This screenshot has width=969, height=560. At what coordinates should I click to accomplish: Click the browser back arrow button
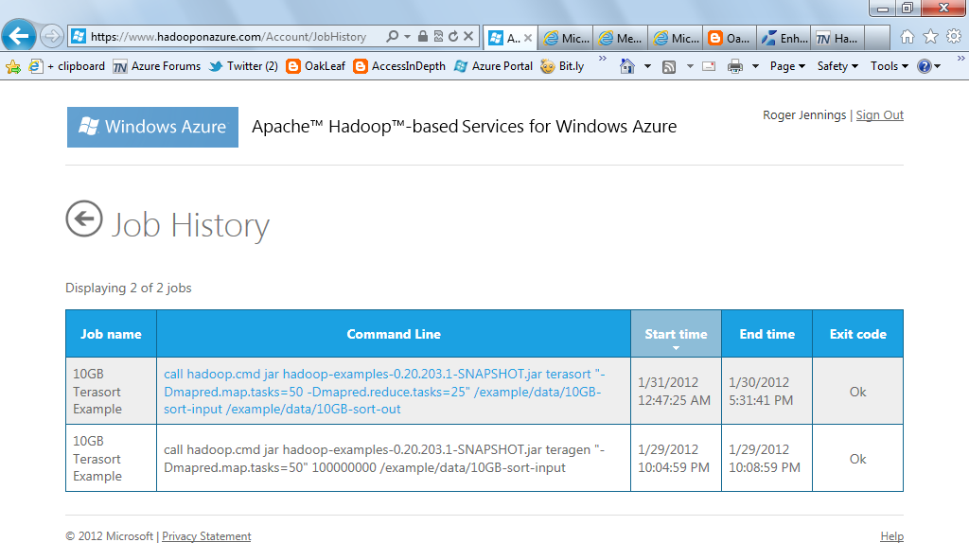[x=19, y=36]
